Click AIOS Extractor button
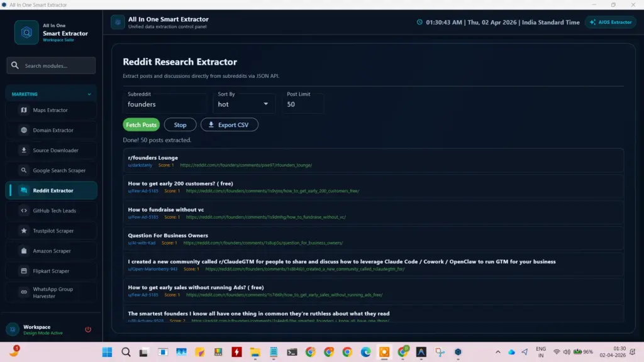This screenshot has height=362, width=644. (x=611, y=22)
